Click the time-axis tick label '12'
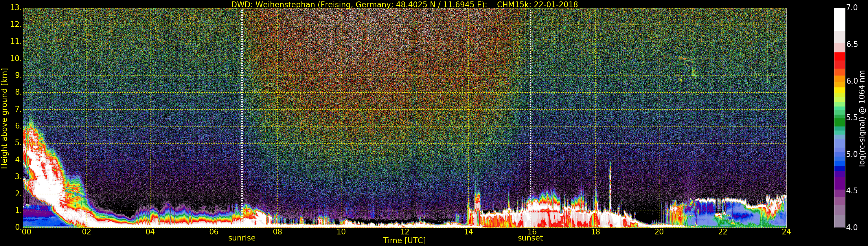Screen dimensions: 868x246 [x=405, y=232]
